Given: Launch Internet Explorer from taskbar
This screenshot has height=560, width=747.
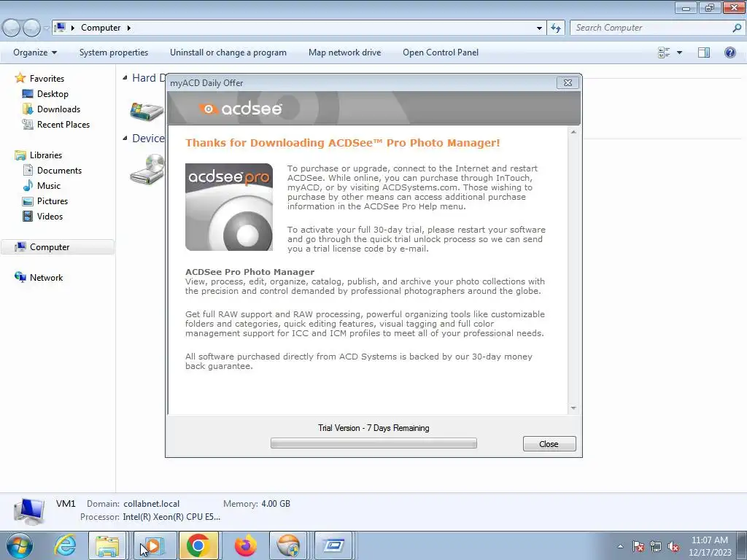Looking at the screenshot, I should 65,545.
